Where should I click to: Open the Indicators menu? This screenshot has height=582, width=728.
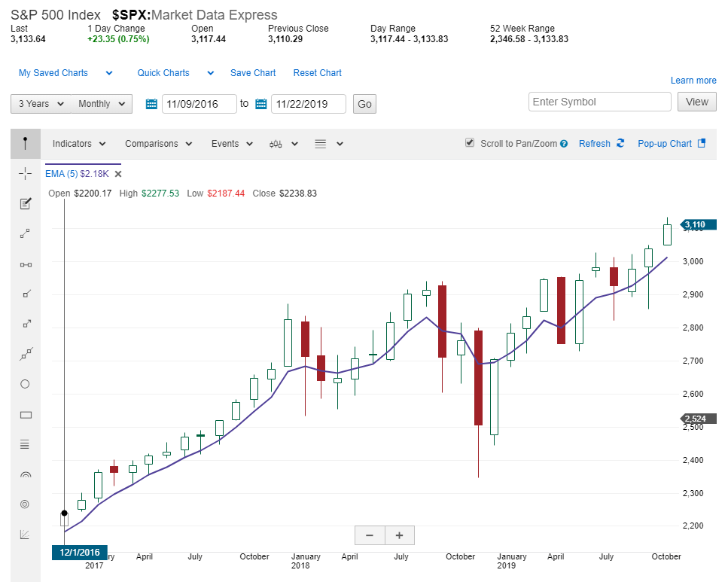click(x=79, y=144)
